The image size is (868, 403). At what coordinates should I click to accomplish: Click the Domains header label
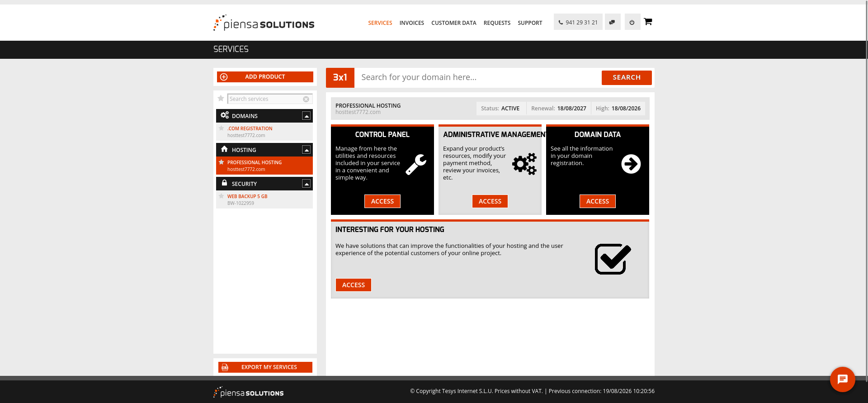coord(245,116)
